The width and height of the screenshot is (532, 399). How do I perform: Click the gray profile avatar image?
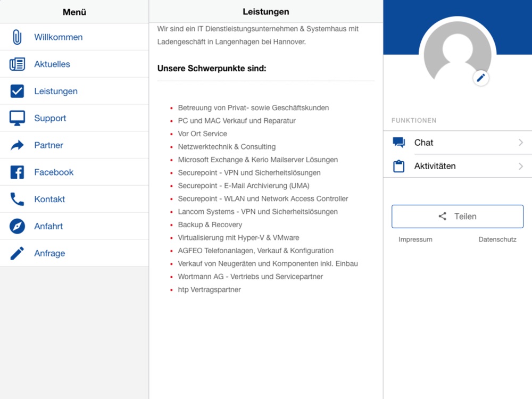pos(458,51)
